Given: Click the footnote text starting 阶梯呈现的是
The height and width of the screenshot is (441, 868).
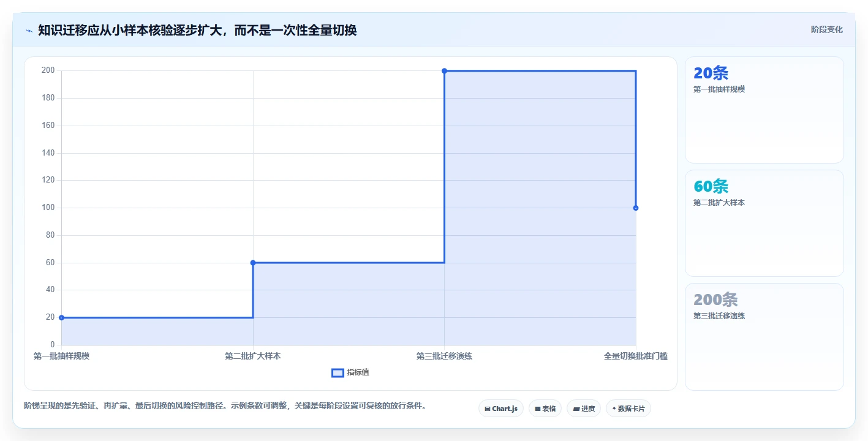Looking at the screenshot, I should pos(225,405).
